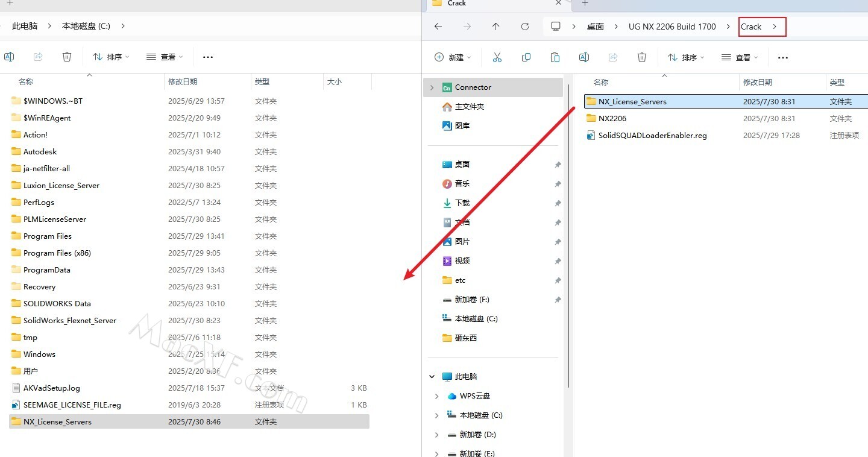
Task: Unpin 桌面 via its pin icon
Action: click(558, 165)
